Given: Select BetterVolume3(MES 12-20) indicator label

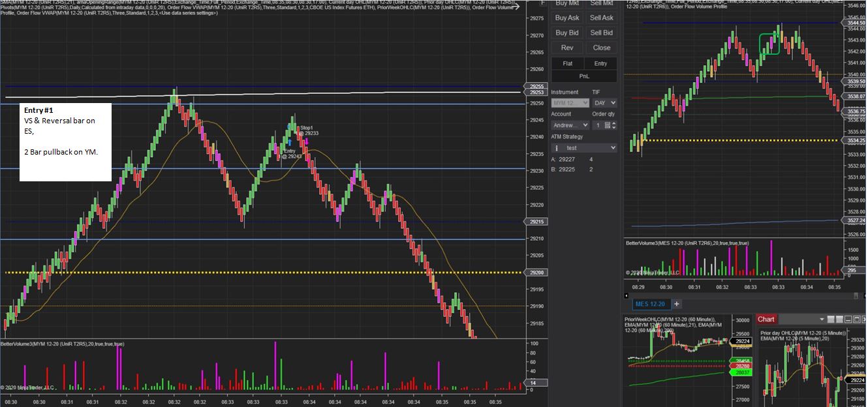Looking at the screenshot, I should (x=687, y=243).
